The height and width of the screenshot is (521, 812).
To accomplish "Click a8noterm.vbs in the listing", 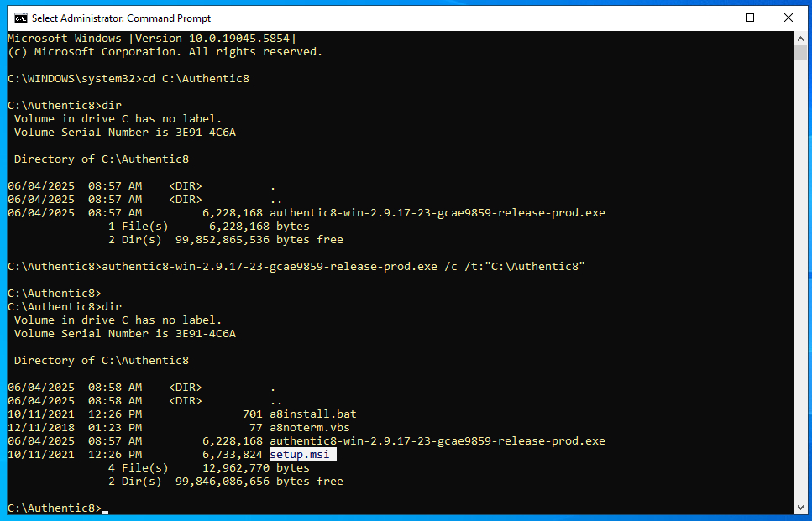I will click(310, 427).
